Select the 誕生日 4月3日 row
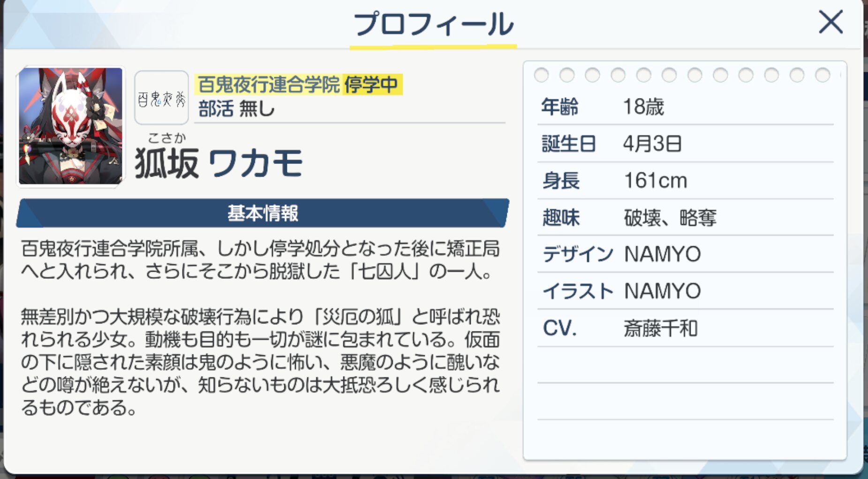 pos(685,143)
